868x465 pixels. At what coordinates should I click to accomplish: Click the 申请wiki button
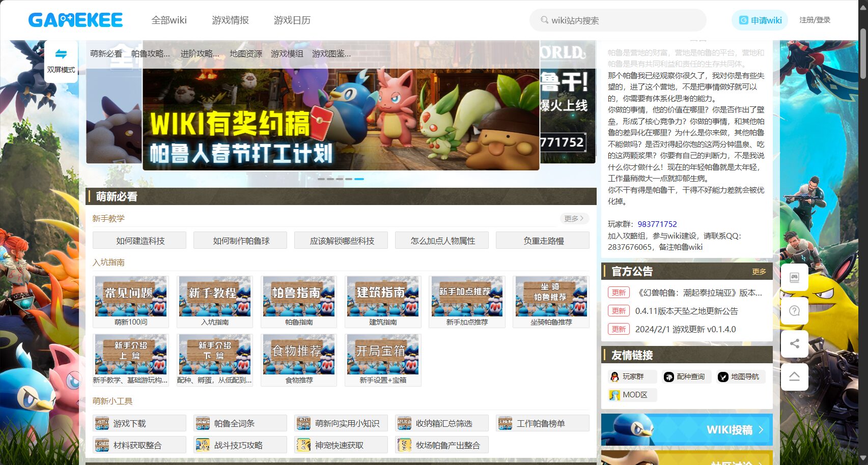(759, 20)
